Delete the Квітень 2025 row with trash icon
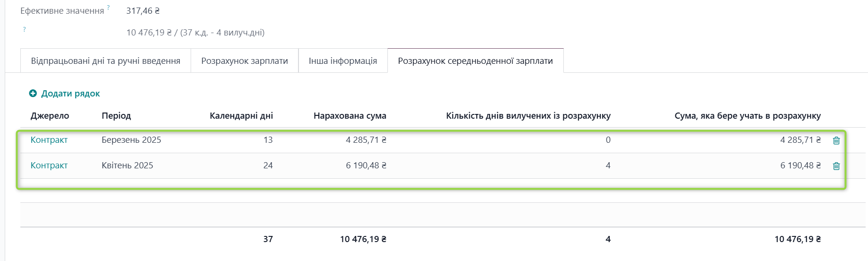Screen dimensions: 868x261 coord(836,166)
